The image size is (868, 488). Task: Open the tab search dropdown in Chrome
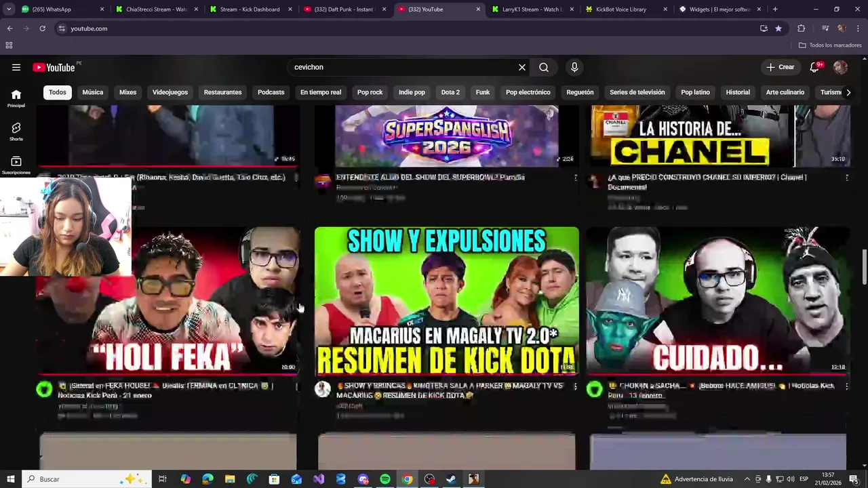pyautogui.click(x=9, y=9)
